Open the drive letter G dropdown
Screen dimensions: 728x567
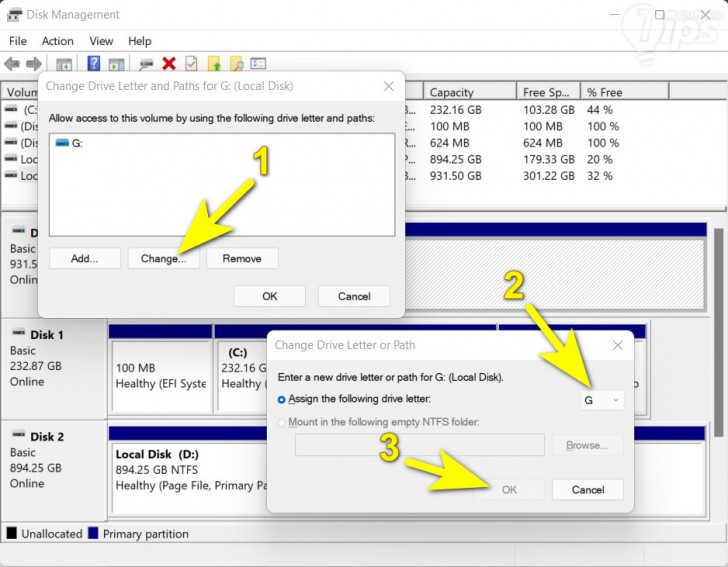(602, 400)
